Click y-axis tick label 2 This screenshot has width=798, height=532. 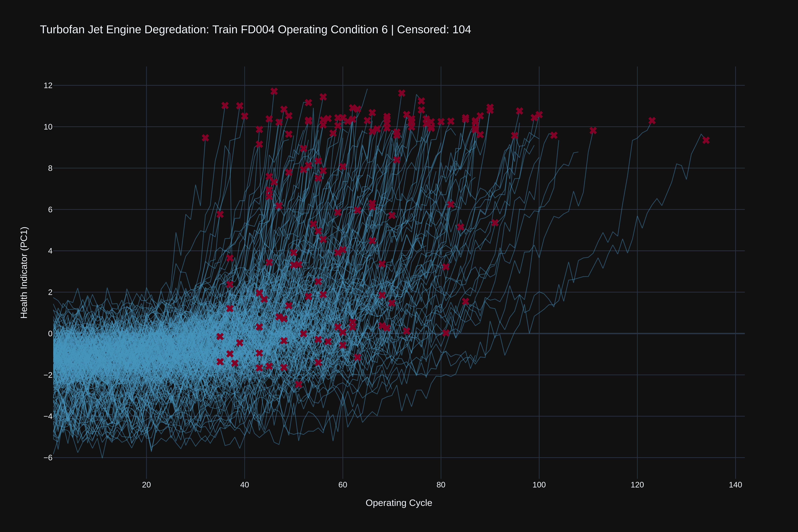pyautogui.click(x=50, y=292)
